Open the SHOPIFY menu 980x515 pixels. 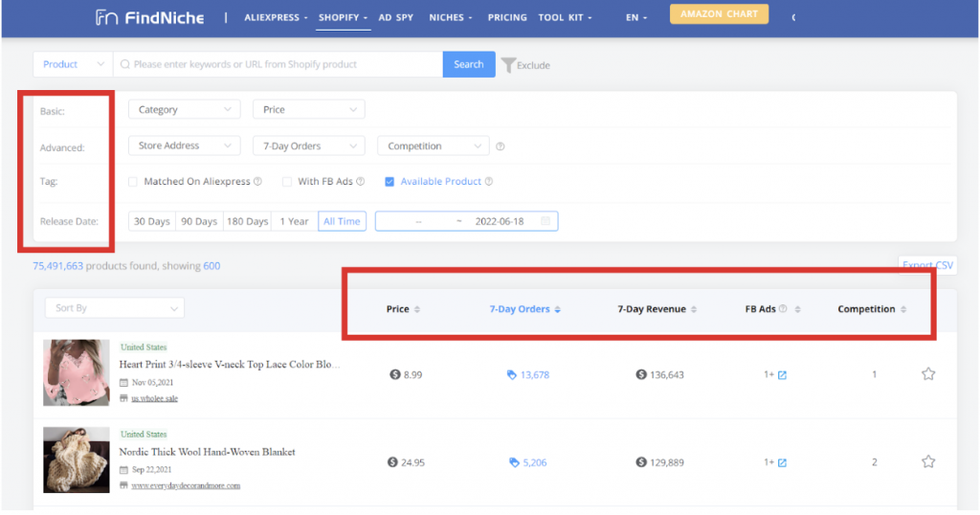pyautogui.click(x=343, y=17)
